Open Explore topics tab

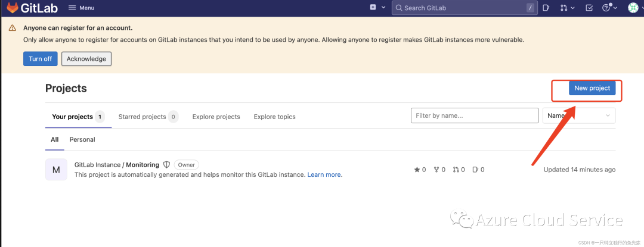(x=274, y=117)
